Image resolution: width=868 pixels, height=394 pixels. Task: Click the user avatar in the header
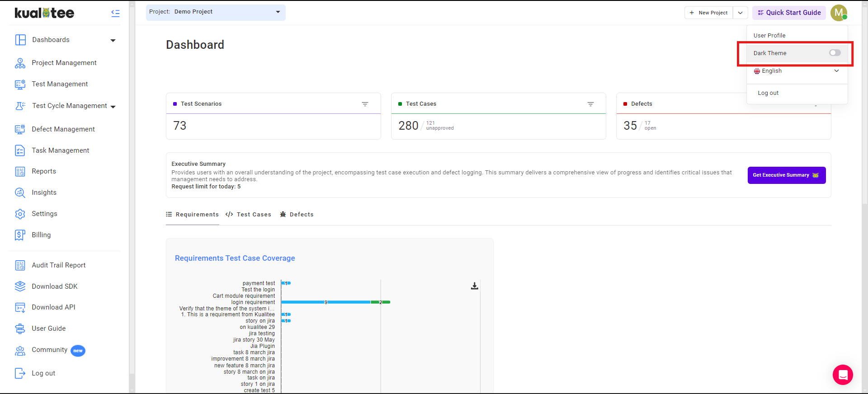coord(838,13)
